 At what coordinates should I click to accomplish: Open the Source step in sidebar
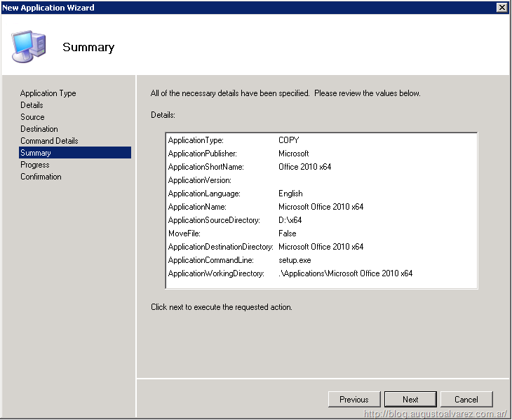tap(32, 117)
